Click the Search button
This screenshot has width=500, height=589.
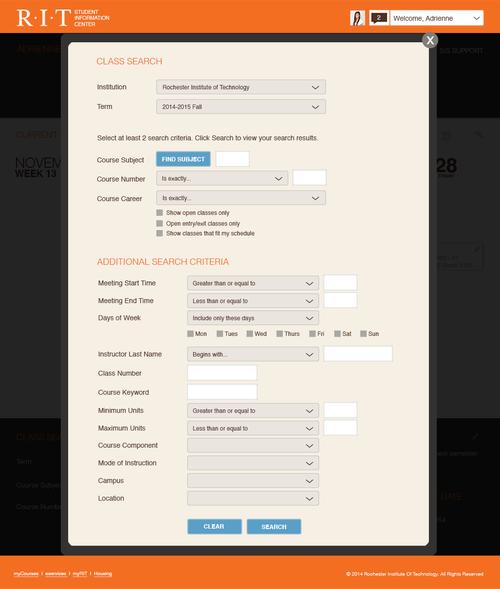[274, 527]
